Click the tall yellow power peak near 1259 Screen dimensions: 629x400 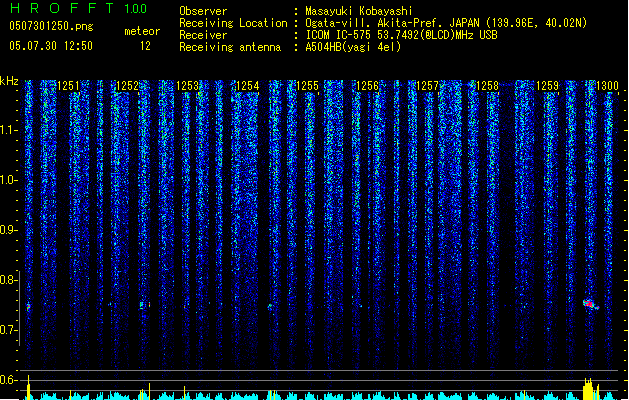pos(588,388)
